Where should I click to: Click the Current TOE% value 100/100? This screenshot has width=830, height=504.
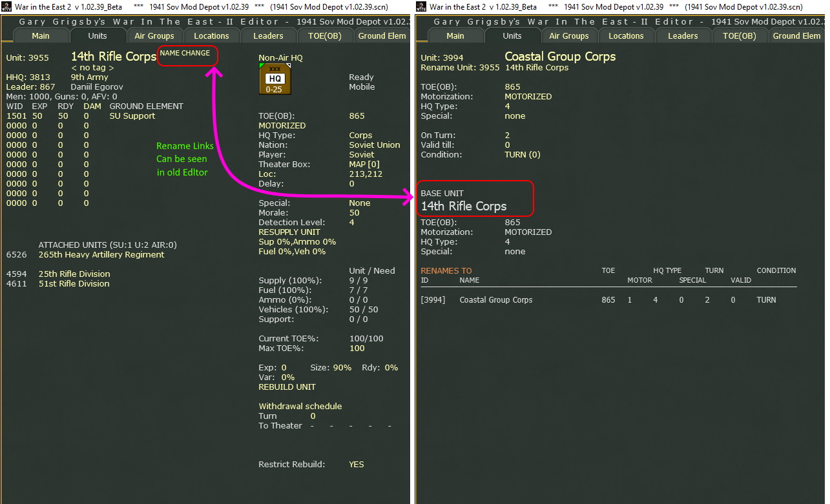point(366,339)
